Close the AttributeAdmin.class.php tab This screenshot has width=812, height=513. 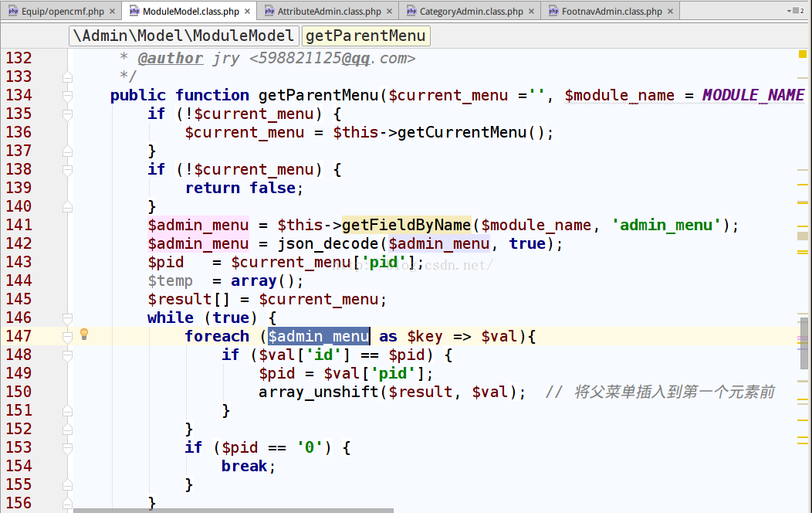pos(389,11)
